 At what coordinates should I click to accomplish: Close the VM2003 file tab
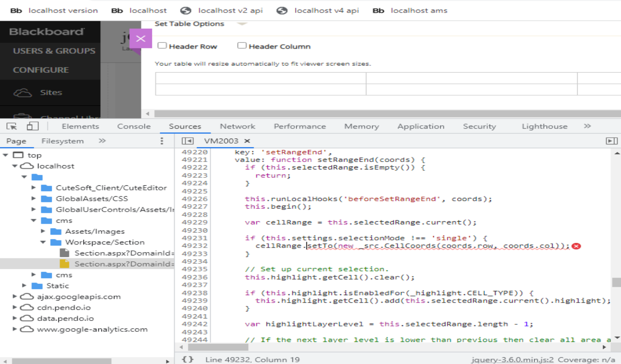click(247, 141)
